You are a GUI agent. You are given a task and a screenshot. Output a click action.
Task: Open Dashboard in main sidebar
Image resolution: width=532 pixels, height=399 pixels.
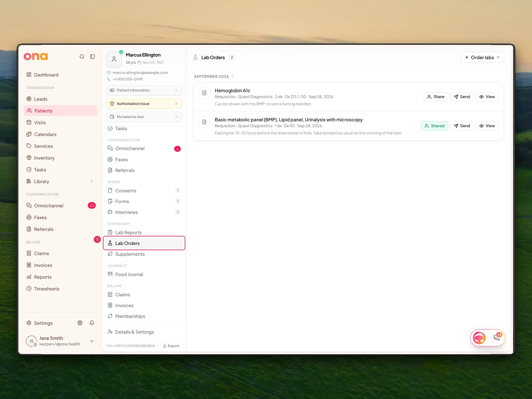point(60,75)
